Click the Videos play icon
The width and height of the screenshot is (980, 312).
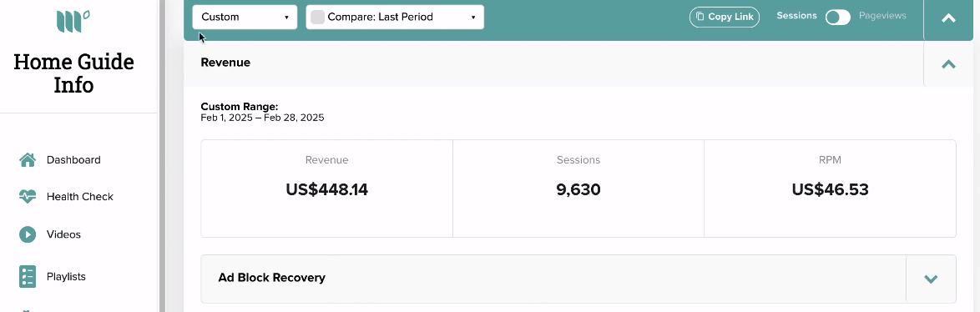28,234
